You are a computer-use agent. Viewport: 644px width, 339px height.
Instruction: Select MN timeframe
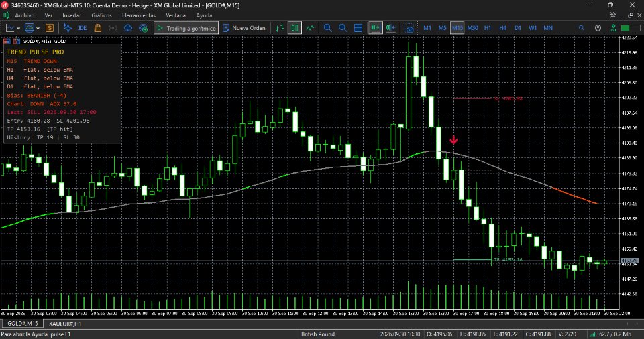pos(548,28)
